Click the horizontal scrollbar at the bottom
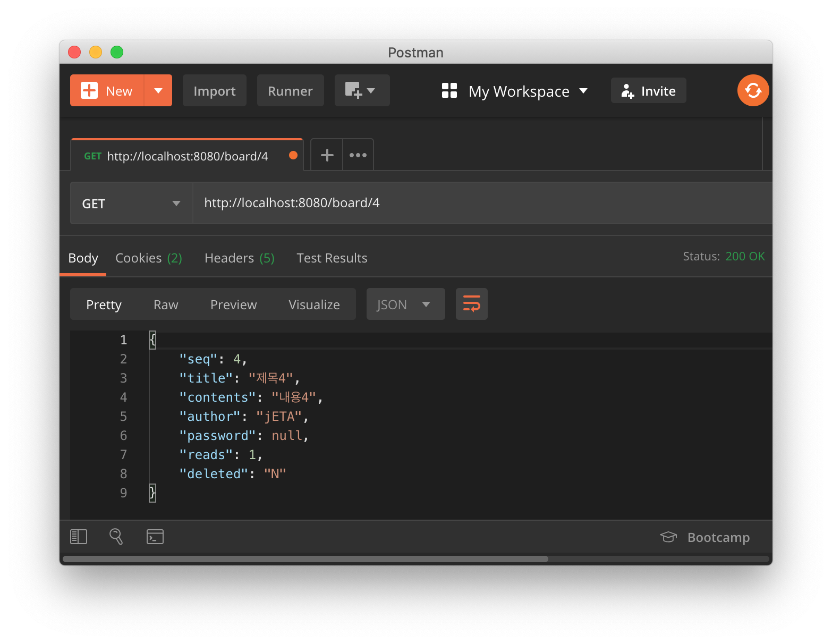The width and height of the screenshot is (832, 644). [305, 559]
